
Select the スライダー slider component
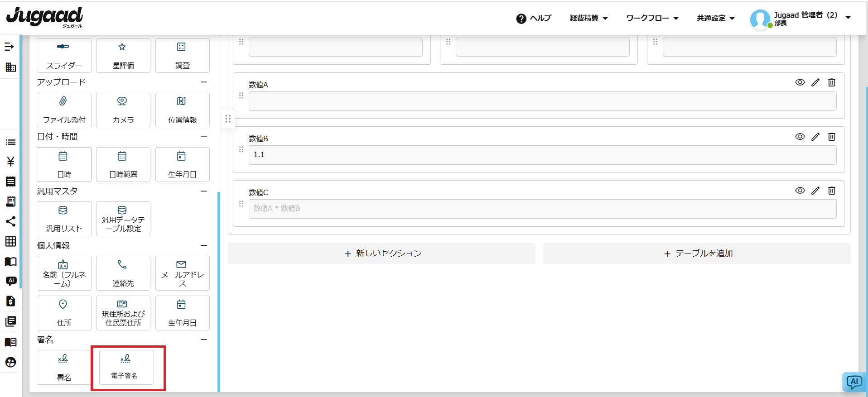tap(64, 56)
